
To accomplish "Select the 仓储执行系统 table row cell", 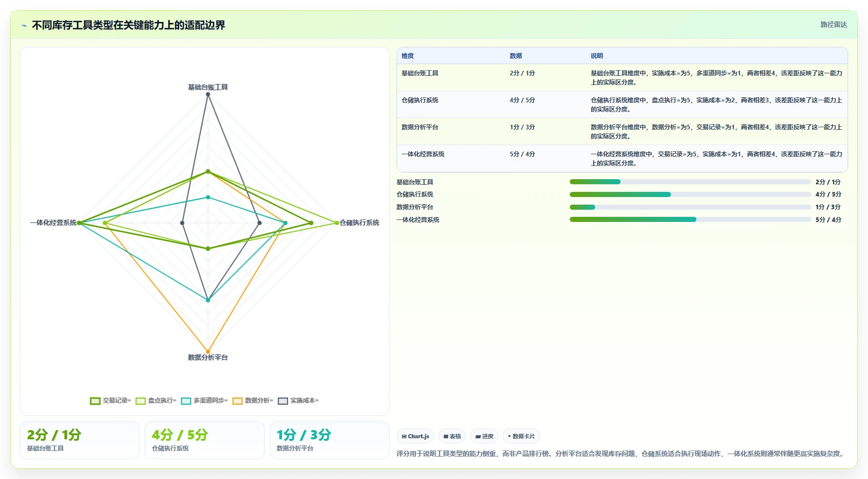I will pyautogui.click(x=420, y=100).
